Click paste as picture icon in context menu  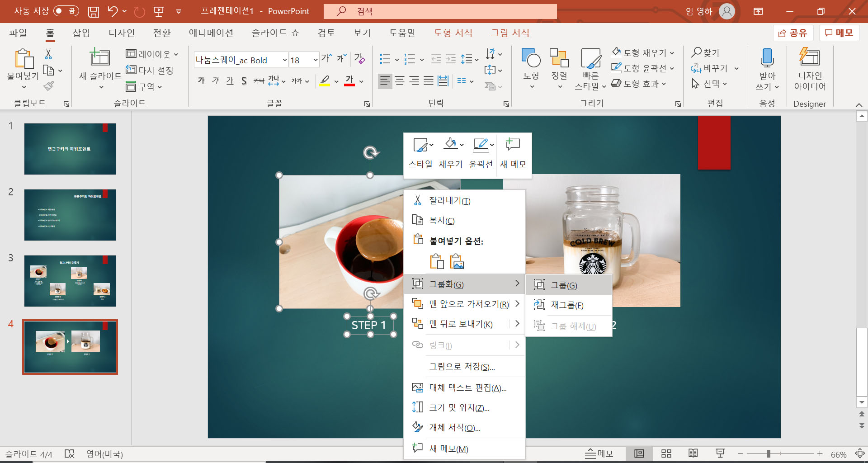point(457,261)
